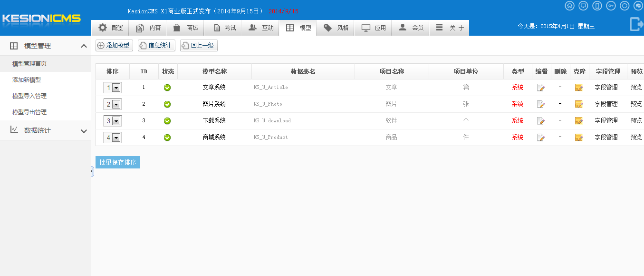Toggle the status indicator for 文章系统

(x=167, y=87)
